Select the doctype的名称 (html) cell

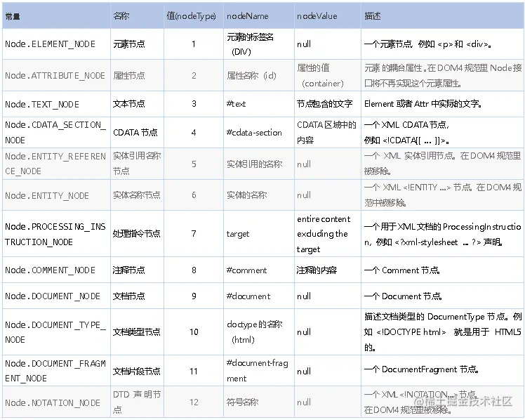(x=259, y=332)
